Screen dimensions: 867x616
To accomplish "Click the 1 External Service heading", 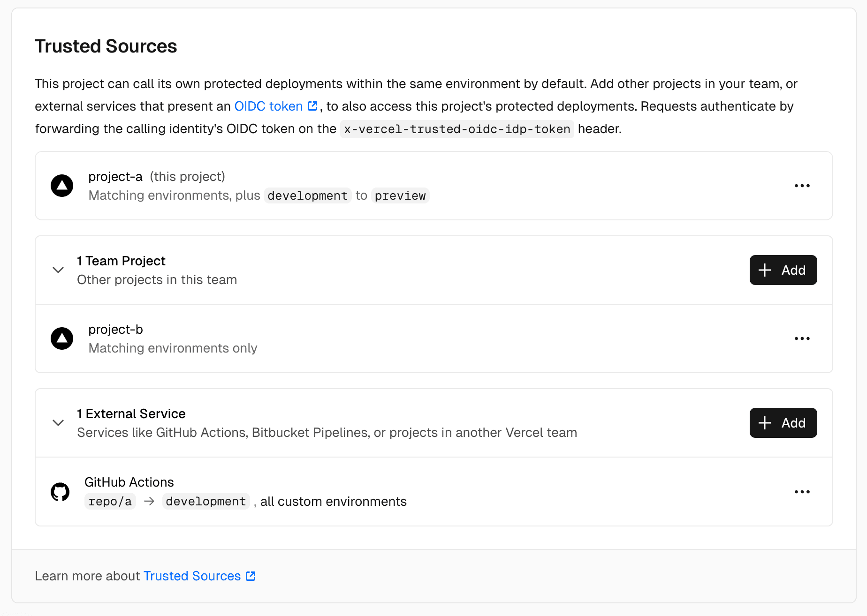I will click(131, 414).
